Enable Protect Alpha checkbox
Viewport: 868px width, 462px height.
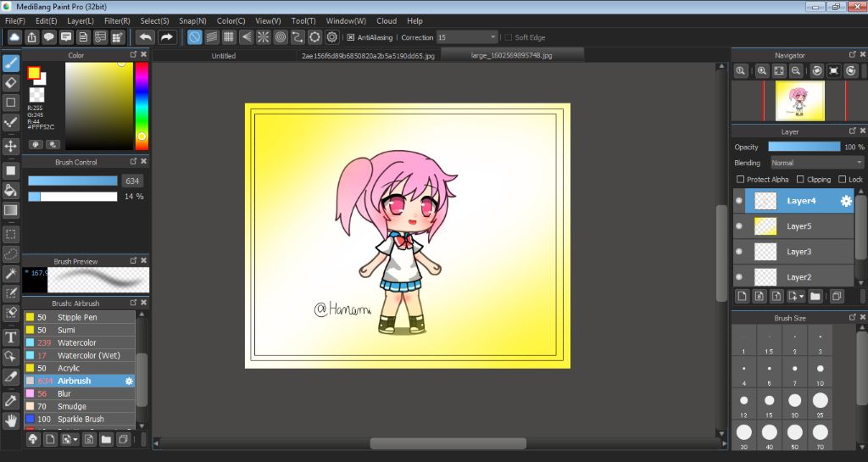pyautogui.click(x=740, y=179)
